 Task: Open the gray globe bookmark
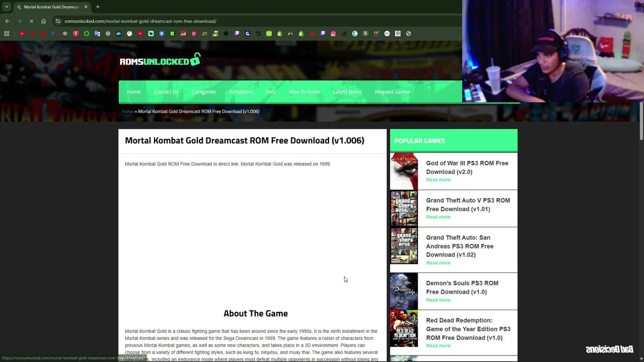pyautogui.click(x=409, y=34)
